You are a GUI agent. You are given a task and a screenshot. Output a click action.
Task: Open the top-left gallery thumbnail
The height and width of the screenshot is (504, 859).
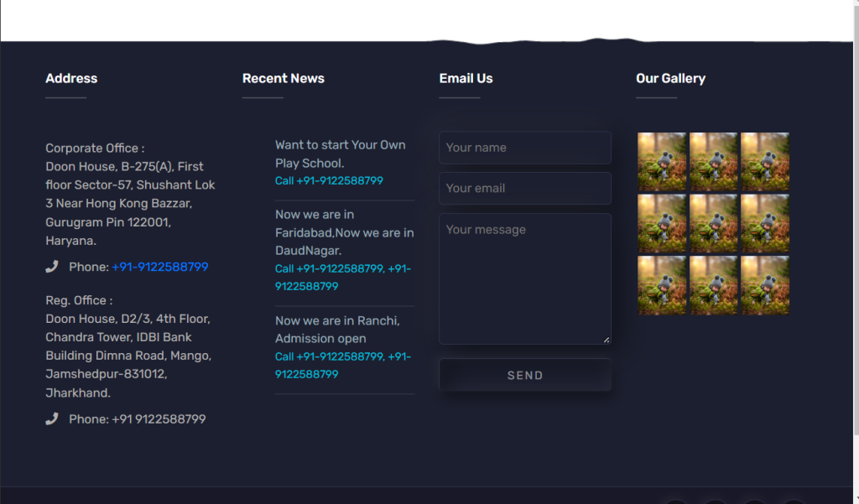tap(662, 161)
